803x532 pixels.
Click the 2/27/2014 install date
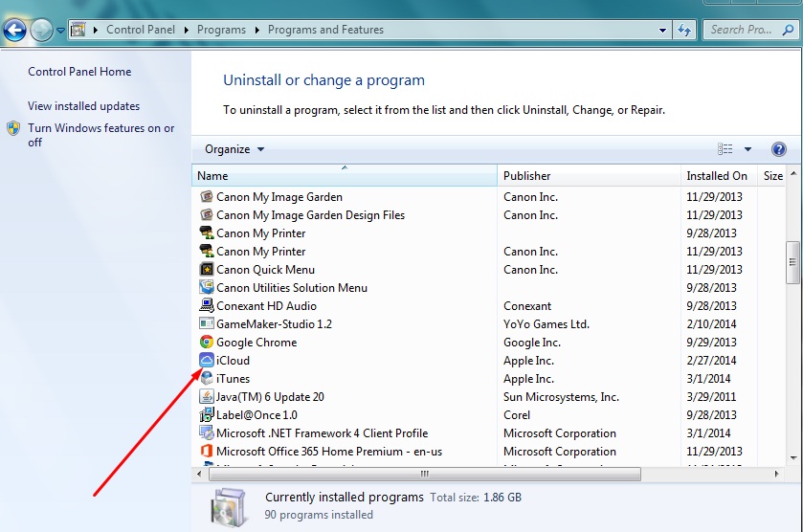711,361
